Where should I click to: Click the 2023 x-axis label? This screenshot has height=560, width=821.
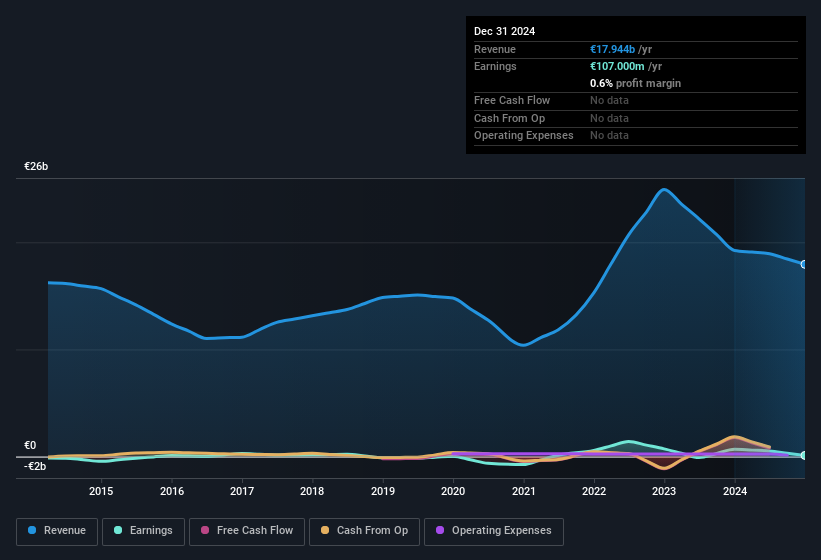tap(664, 491)
